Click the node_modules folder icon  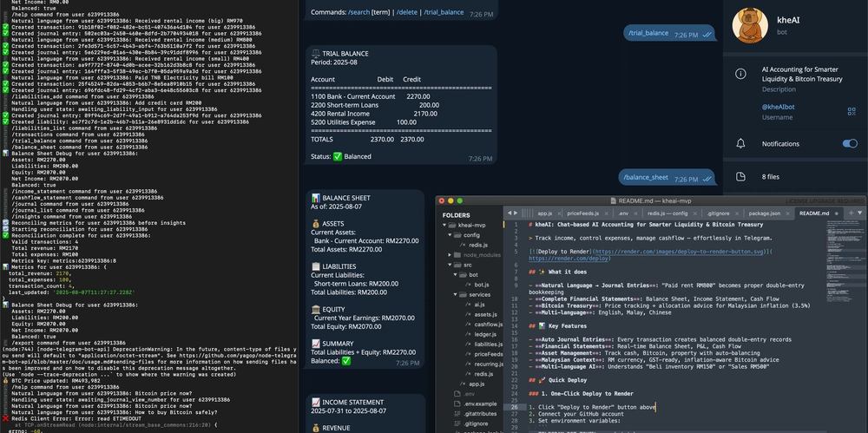point(457,255)
